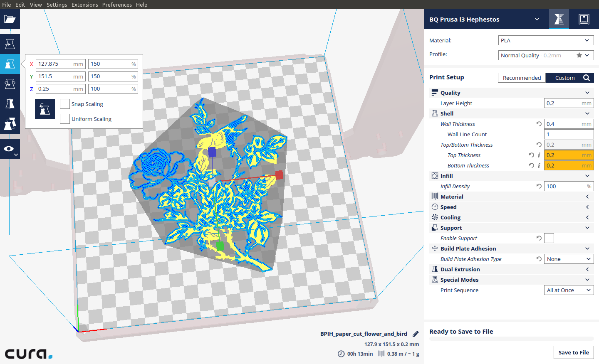Image resolution: width=599 pixels, height=364 pixels.
Task: Click the material usage icon
Action: click(381, 354)
